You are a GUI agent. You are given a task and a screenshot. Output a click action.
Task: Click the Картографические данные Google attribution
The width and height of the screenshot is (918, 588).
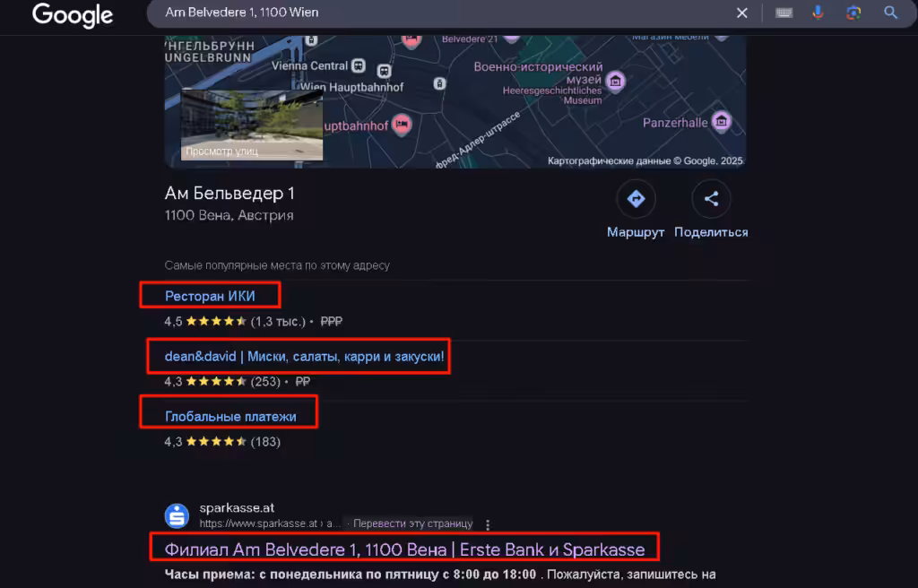(645, 161)
